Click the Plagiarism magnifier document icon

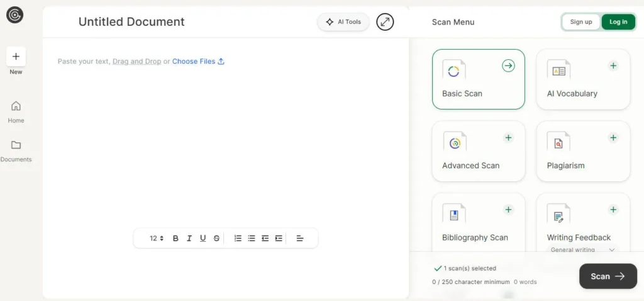558,142
